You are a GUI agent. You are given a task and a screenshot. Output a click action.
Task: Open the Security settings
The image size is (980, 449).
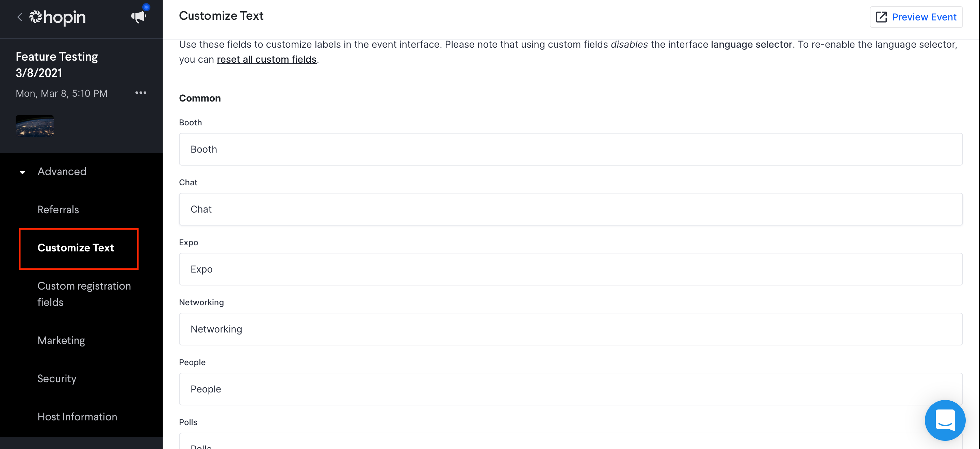pos(57,378)
